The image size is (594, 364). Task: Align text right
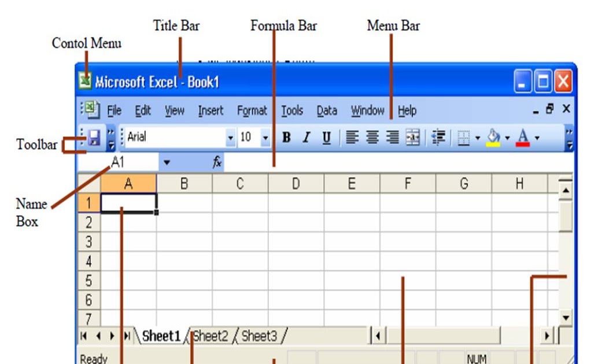tap(393, 137)
